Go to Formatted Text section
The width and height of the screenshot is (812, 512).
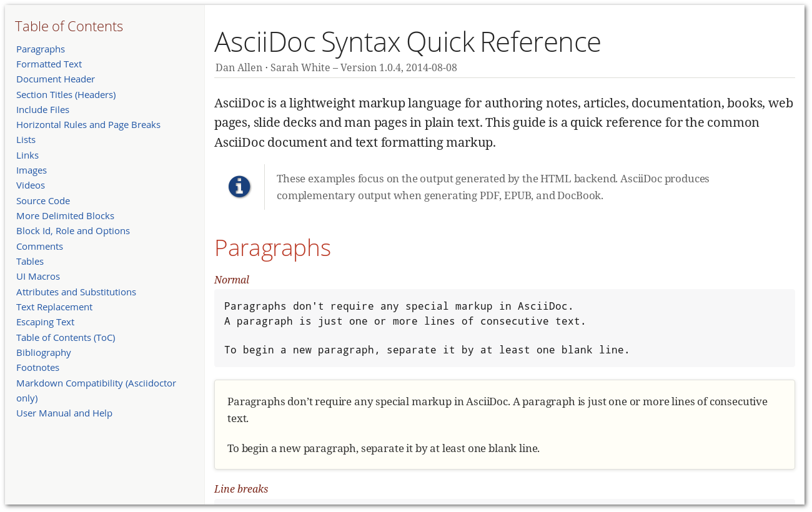coord(49,64)
